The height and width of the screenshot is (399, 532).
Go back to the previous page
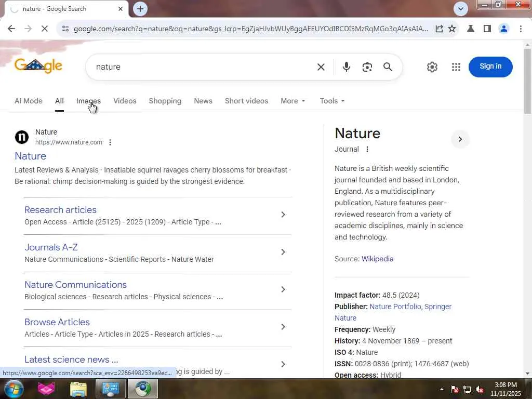tap(11, 29)
